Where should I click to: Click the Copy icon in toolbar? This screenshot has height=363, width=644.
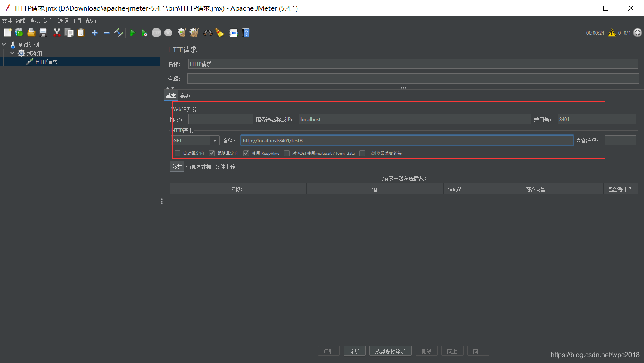click(x=69, y=33)
